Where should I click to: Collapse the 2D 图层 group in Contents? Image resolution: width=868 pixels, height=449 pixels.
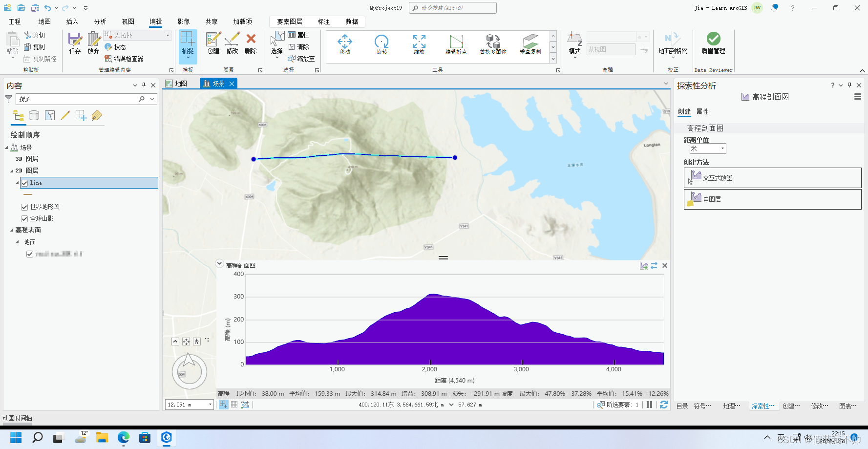coord(11,171)
